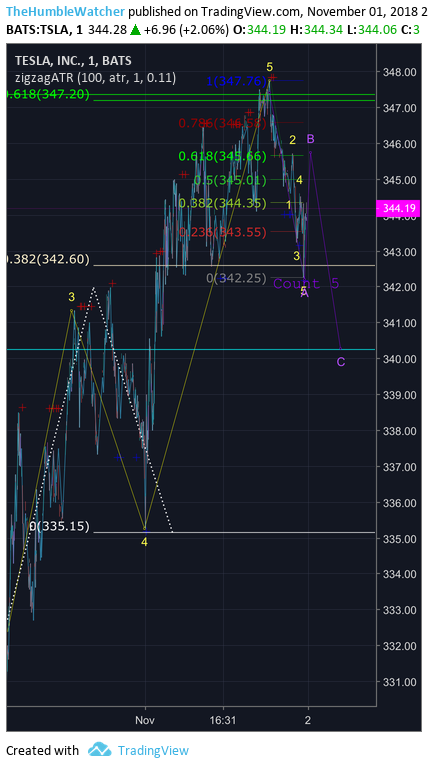Click the 0(335.15) Fibonacci base label
The height and width of the screenshot is (768, 428).
coord(59,527)
